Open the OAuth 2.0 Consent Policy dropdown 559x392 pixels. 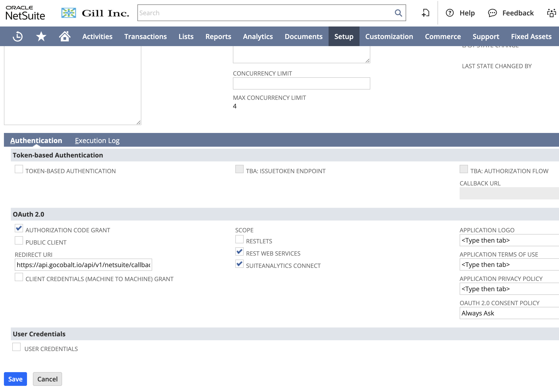coord(509,313)
